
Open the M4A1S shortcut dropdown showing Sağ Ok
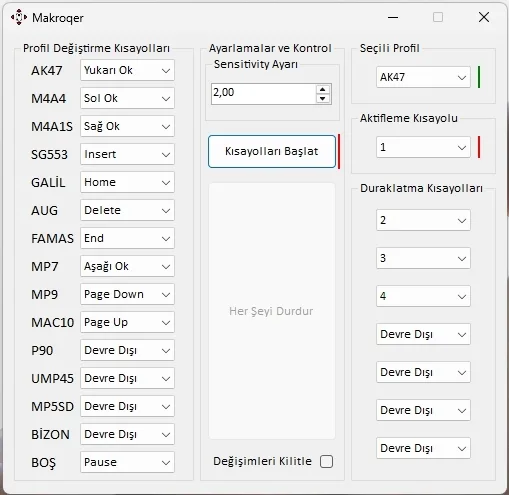pos(127,126)
